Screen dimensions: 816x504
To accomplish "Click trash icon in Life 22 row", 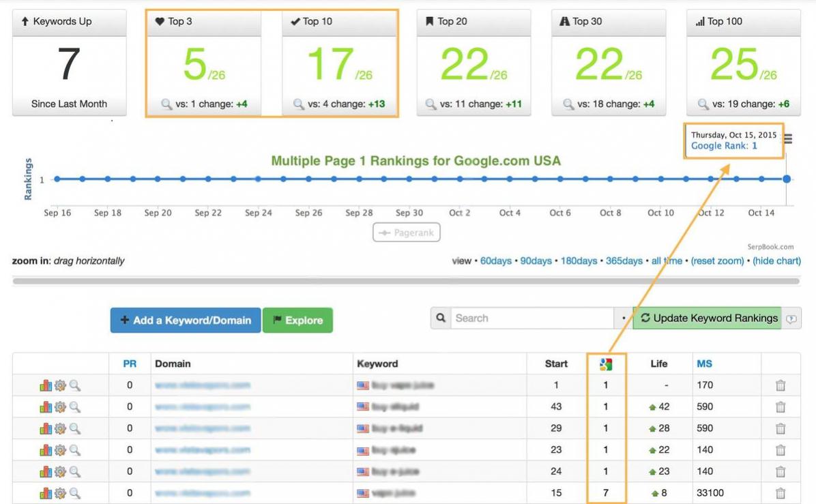I will 780,450.
